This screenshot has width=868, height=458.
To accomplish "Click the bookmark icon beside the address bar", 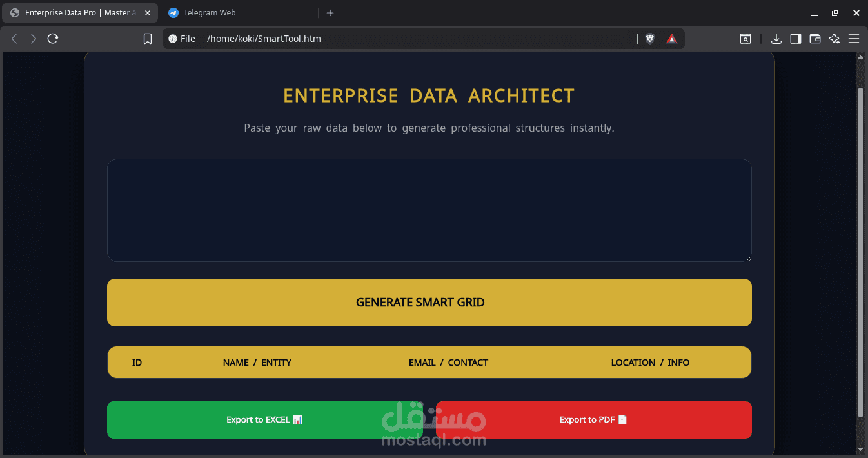I will point(148,39).
